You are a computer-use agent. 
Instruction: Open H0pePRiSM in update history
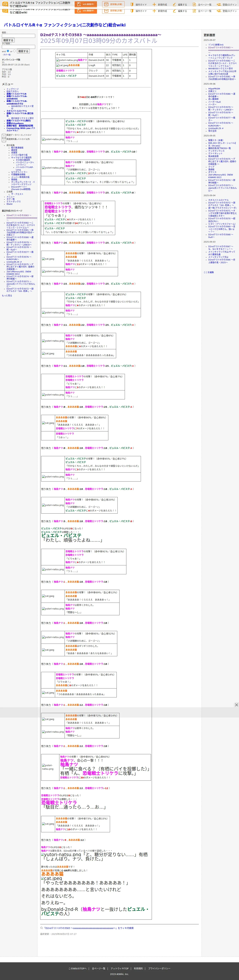[x=214, y=89]
